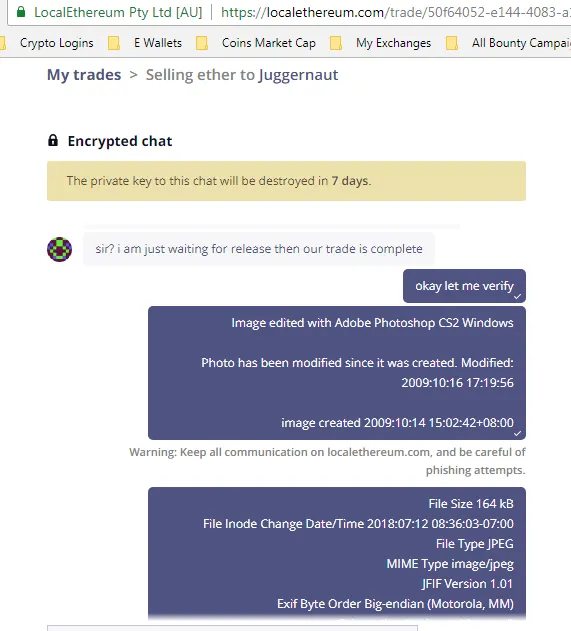Open the E Wallets bookmark folder
The height and width of the screenshot is (631, 571).
(158, 43)
